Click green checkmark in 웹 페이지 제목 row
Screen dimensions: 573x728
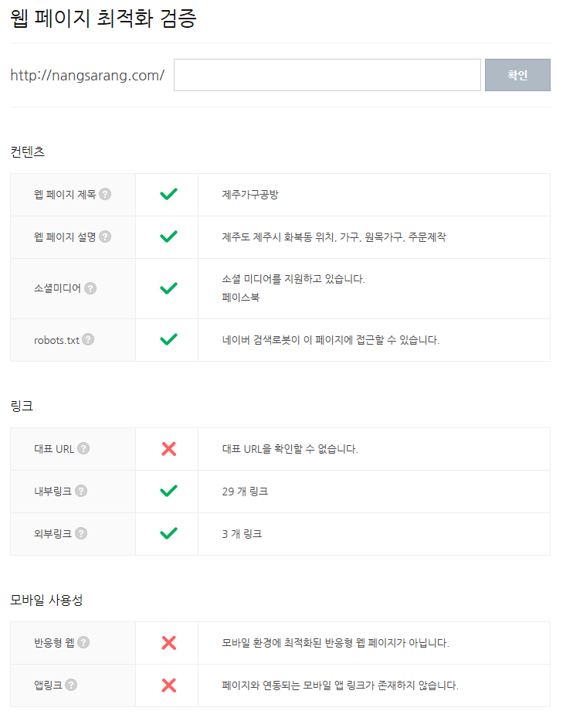(168, 194)
